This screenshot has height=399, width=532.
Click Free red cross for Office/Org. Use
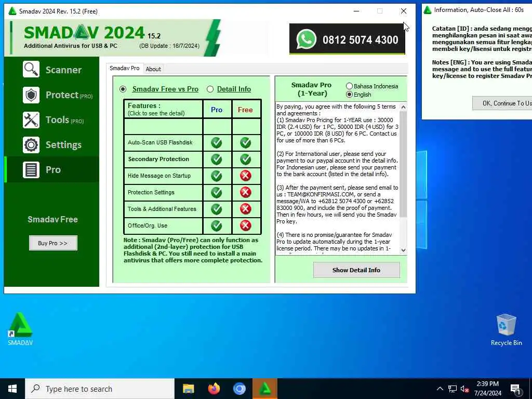pos(245,225)
